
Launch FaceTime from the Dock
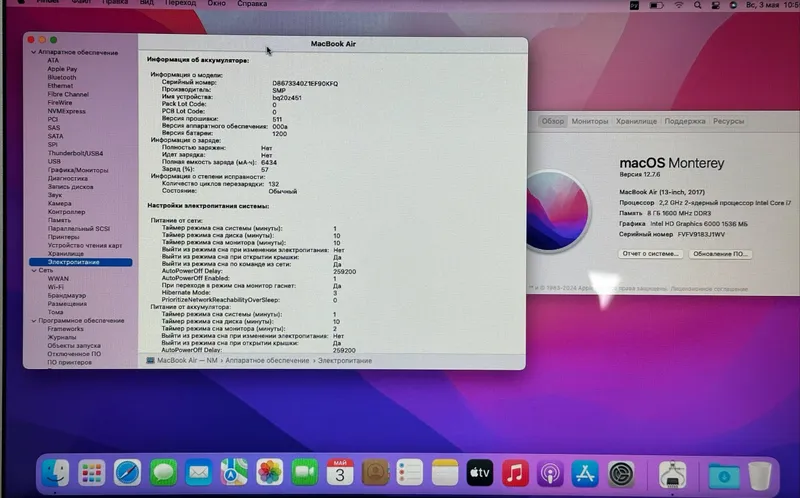point(305,472)
